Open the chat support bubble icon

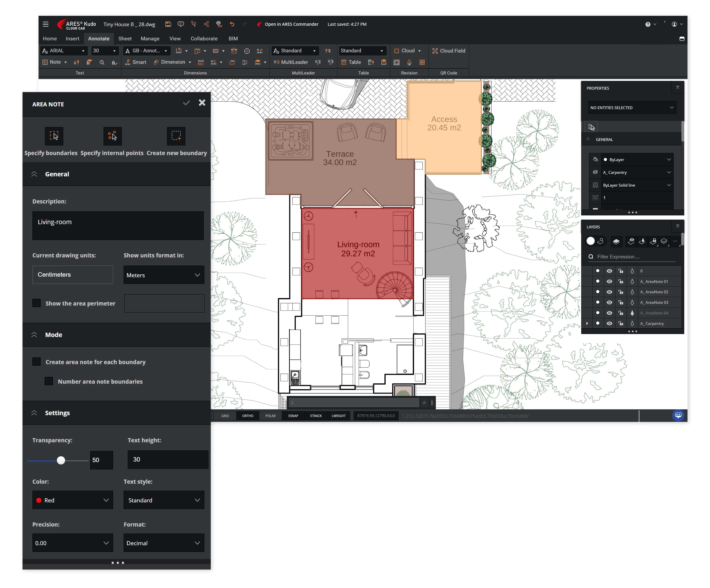[x=678, y=415]
